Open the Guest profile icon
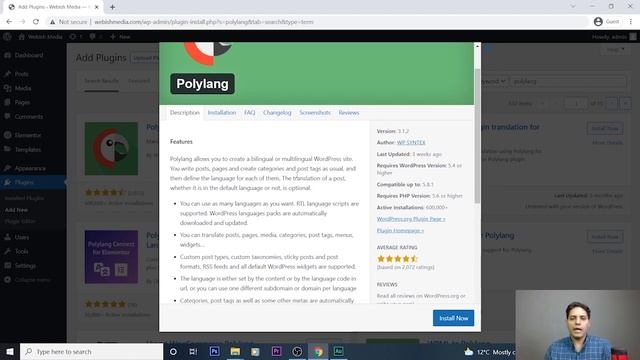Screen dimensions: 640x360 598,22
